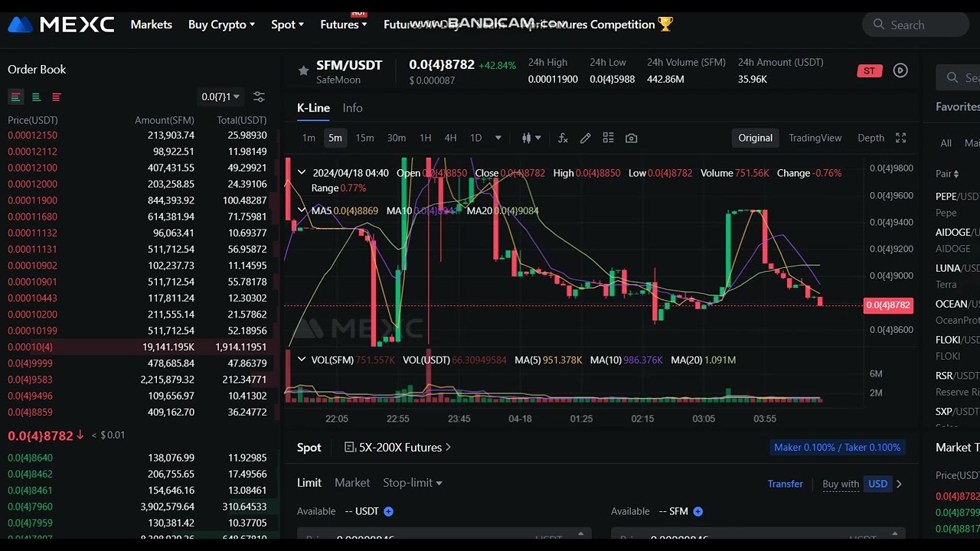The image size is (980, 551).
Task: Switch to TradingView chart
Action: click(x=815, y=138)
